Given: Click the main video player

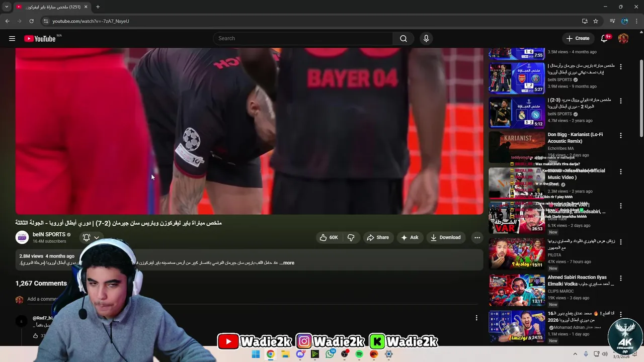Looking at the screenshot, I should (x=249, y=131).
